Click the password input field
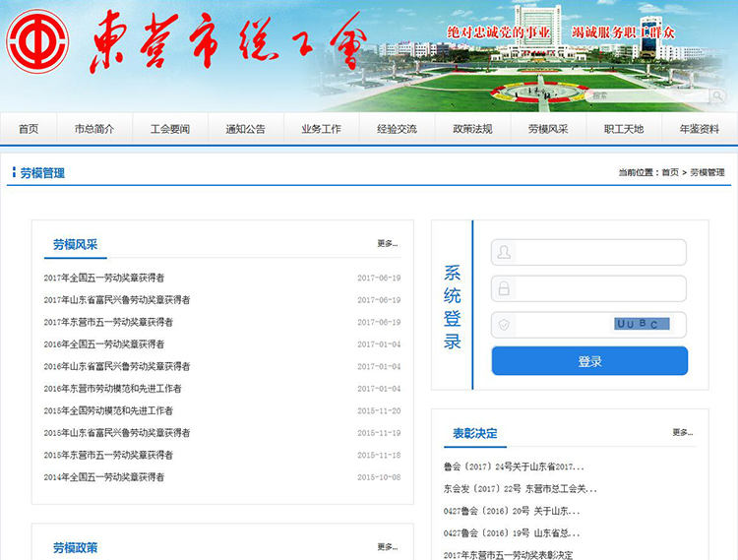738x560 pixels. point(588,288)
